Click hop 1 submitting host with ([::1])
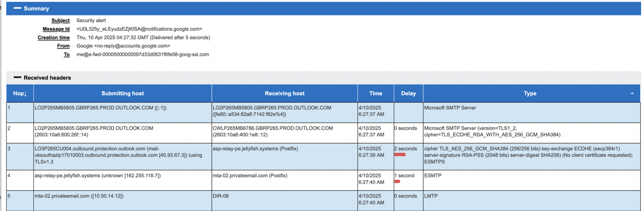Image resolution: width=644 pixels, height=211 pixels. pos(100,108)
